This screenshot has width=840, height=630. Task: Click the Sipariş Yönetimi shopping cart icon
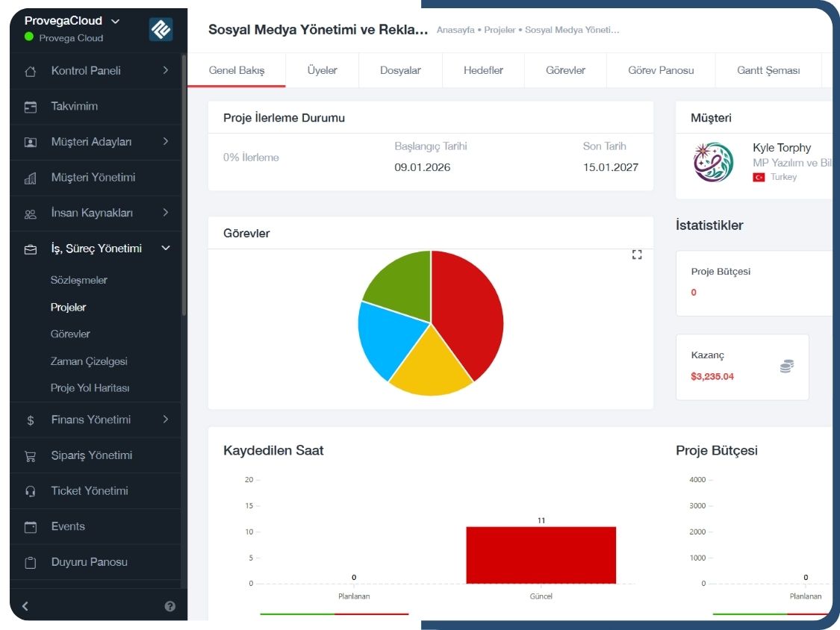tap(31, 455)
